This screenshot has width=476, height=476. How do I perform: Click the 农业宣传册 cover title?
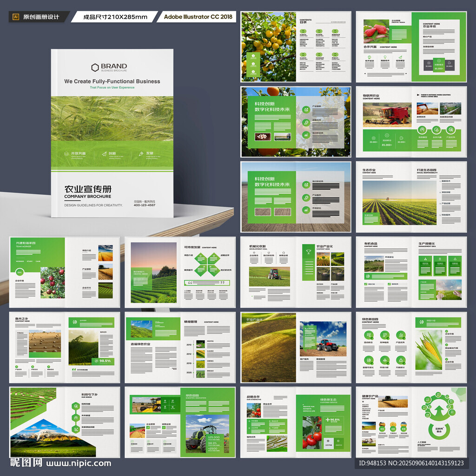[x=88, y=189]
